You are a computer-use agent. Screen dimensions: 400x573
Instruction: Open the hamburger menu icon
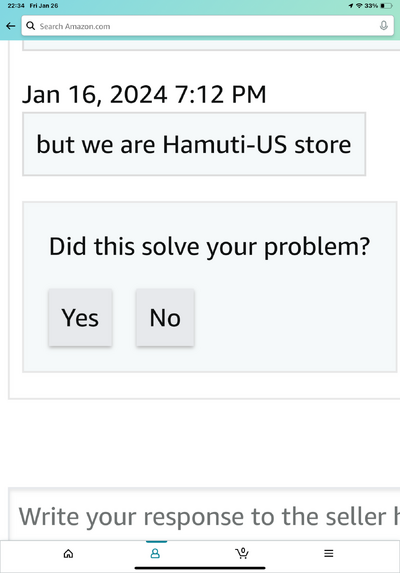329,553
